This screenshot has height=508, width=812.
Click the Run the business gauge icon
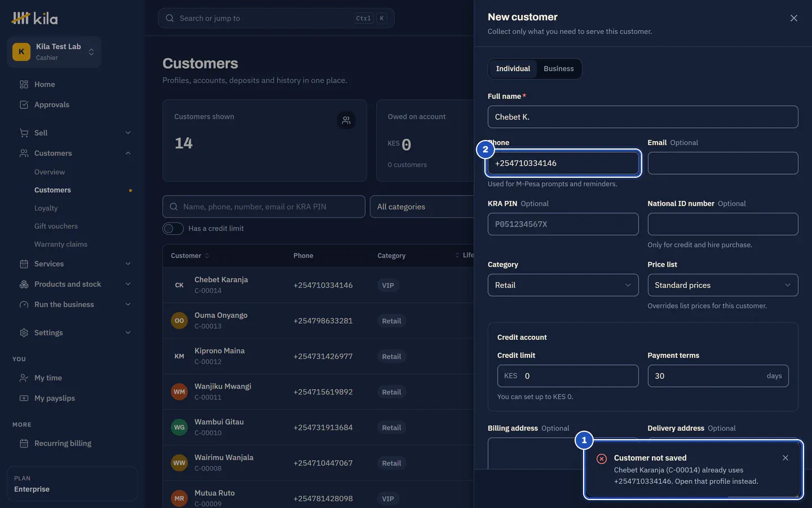pyautogui.click(x=24, y=304)
